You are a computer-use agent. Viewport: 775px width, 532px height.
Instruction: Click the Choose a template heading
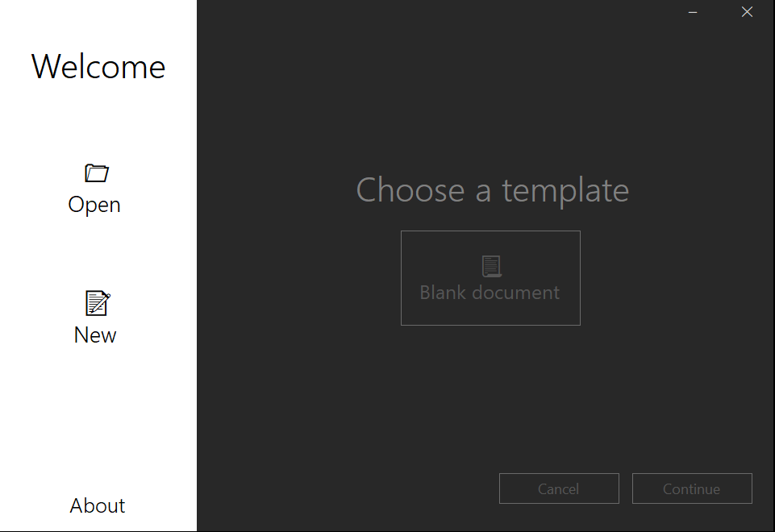492,190
